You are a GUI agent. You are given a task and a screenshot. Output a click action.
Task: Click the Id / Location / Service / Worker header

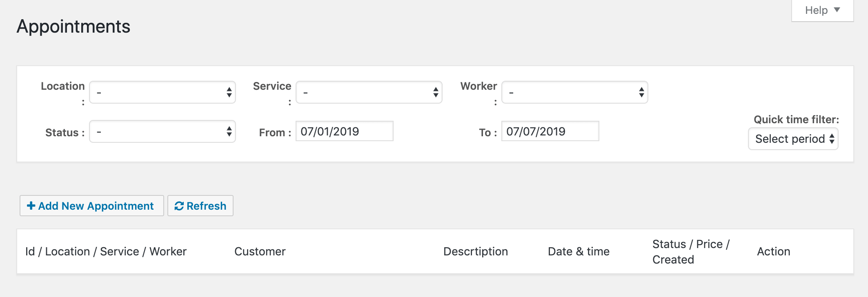pos(106,251)
